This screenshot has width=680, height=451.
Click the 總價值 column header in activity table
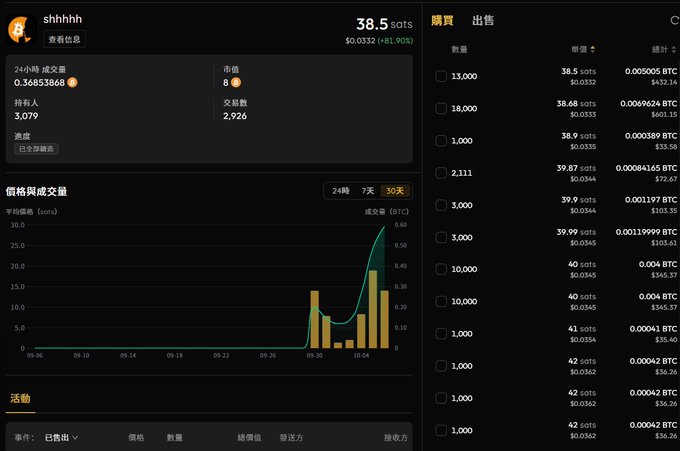click(249, 438)
